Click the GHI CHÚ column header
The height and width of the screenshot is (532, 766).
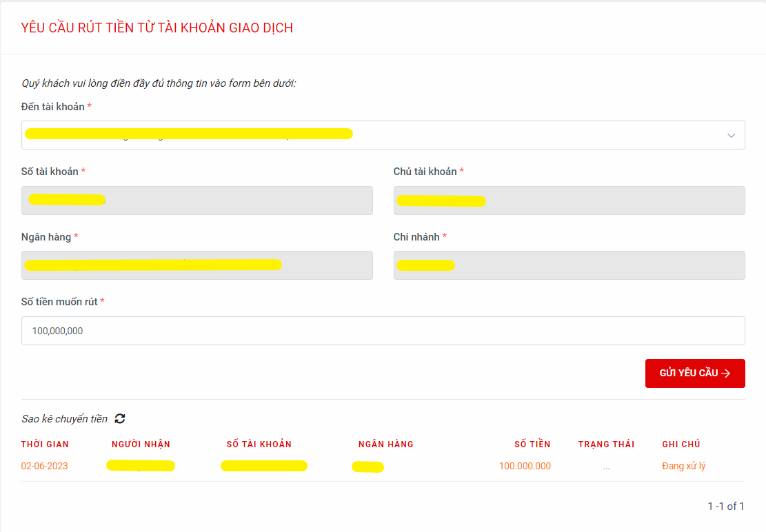point(681,444)
